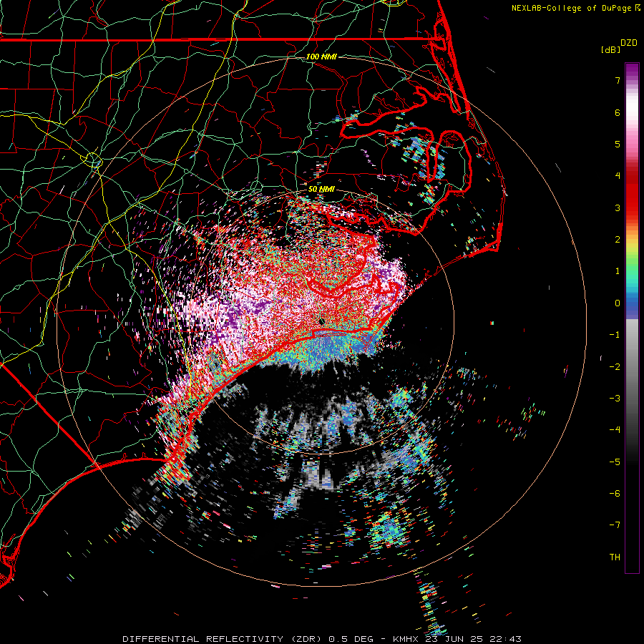Click the TH threshold label on the scale
The height and width of the screenshot is (644, 644).
(615, 557)
